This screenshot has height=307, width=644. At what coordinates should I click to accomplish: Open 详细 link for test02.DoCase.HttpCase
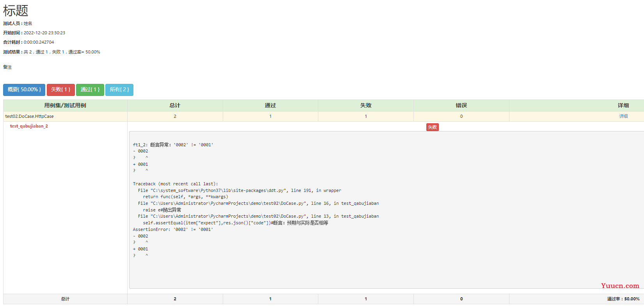point(623,116)
